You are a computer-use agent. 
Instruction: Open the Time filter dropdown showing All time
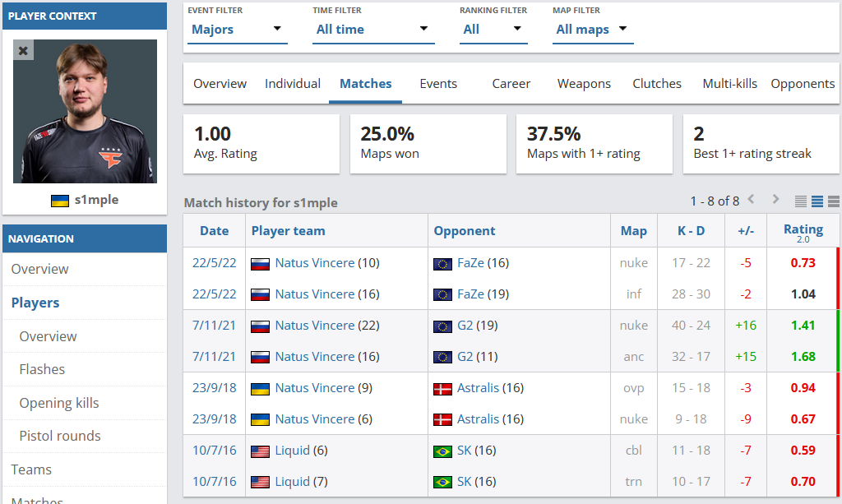[373, 30]
